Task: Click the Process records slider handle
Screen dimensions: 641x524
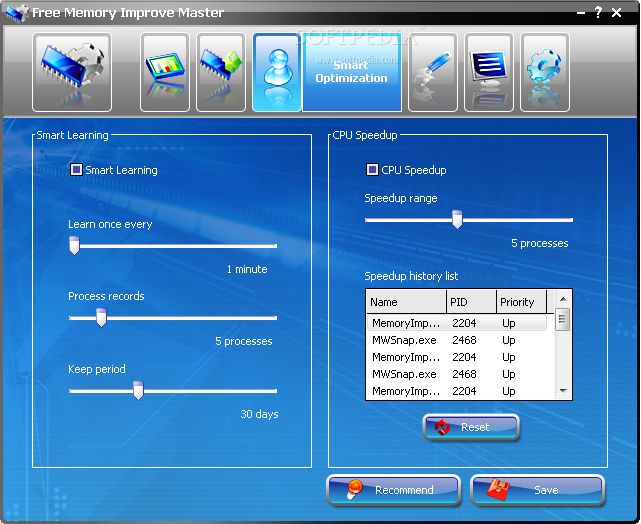Action: tap(101, 318)
